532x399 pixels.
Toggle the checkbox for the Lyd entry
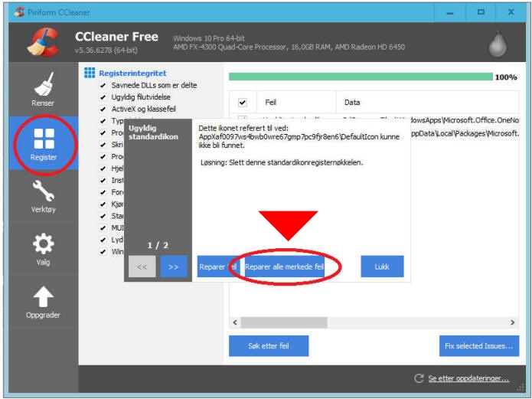pyautogui.click(x=103, y=240)
